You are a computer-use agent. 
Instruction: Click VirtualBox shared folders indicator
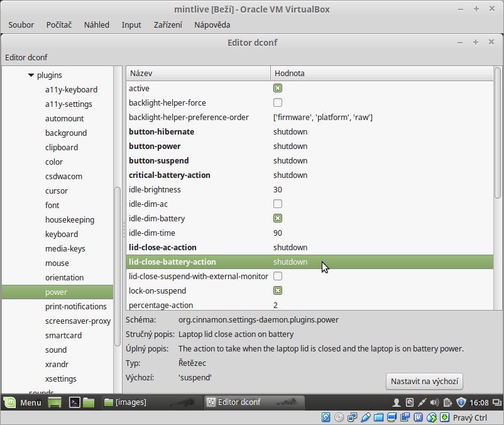[x=378, y=417]
